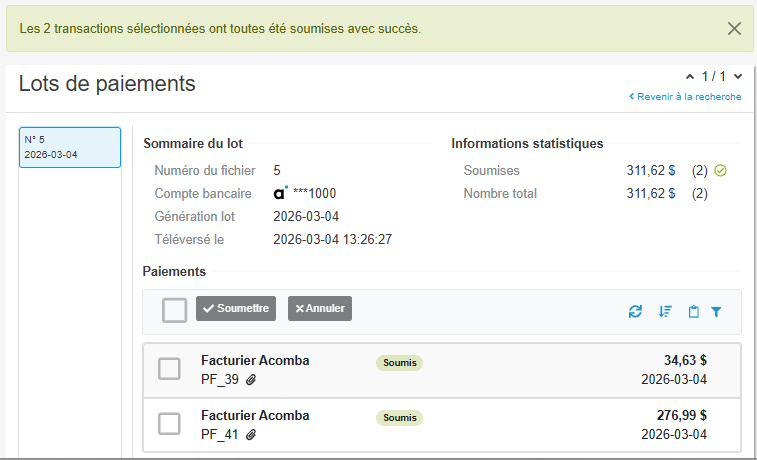Viewport: 757px width, 460px height.
Task: Open attachment paperclip for PF_41
Action: pos(251,435)
